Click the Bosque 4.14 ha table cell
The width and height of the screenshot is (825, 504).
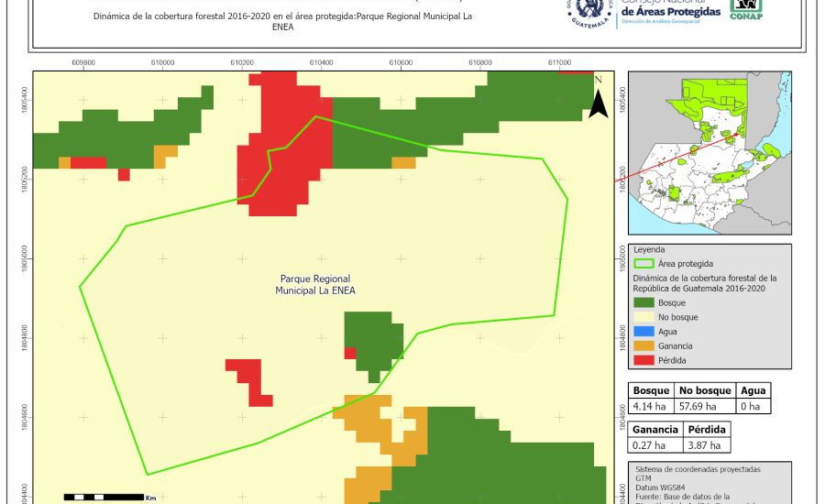pyautogui.click(x=651, y=406)
